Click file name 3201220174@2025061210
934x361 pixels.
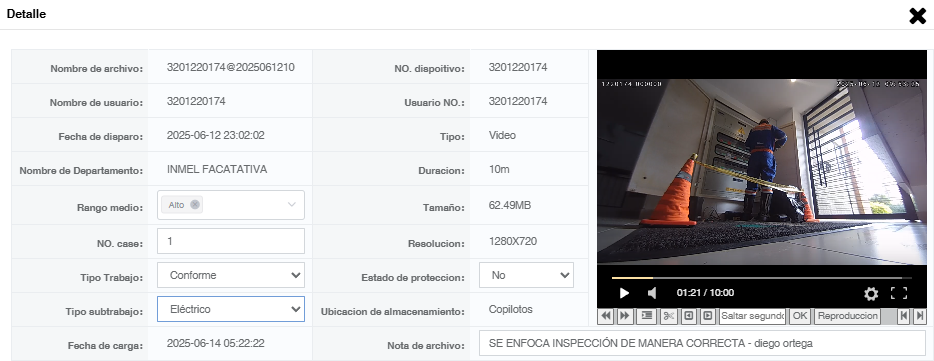point(231,67)
